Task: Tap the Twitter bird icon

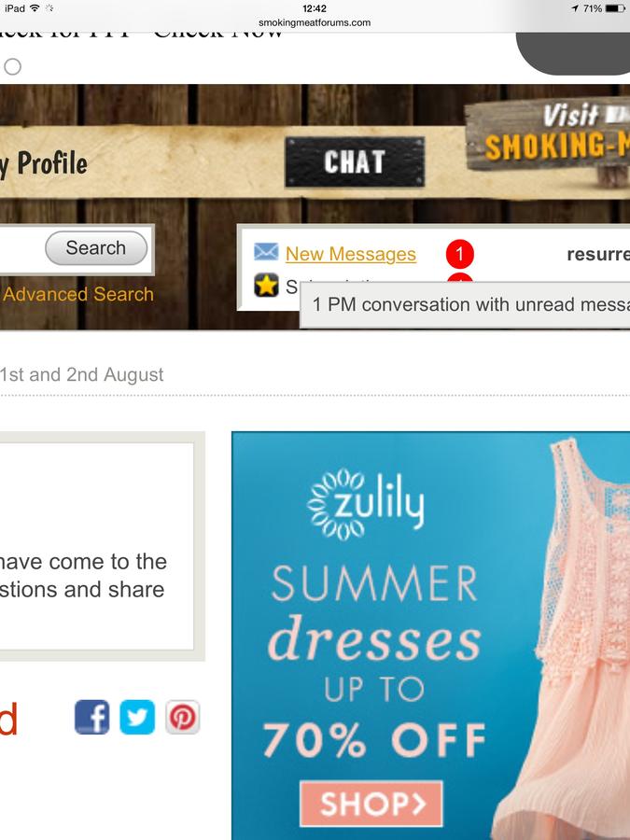Action: click(137, 717)
